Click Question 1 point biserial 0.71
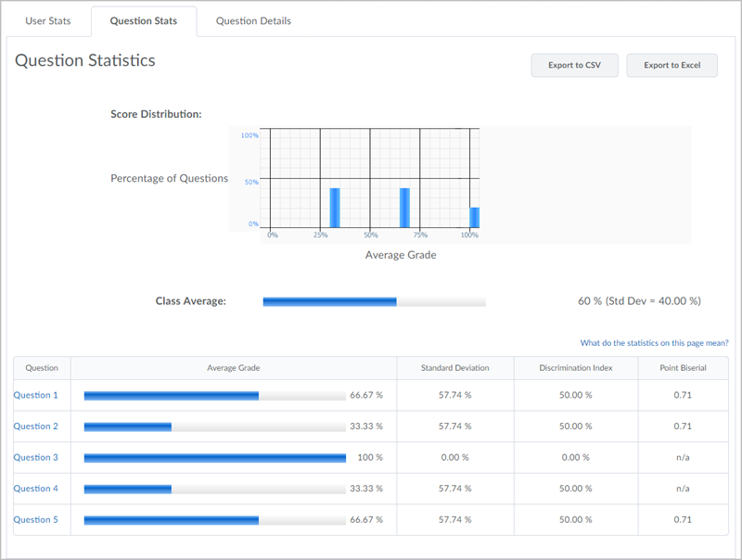This screenshot has width=742, height=560. 683,395
